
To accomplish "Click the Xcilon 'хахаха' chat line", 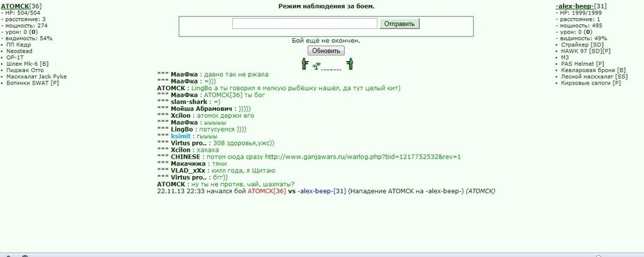I will pyautogui.click(x=188, y=150).
